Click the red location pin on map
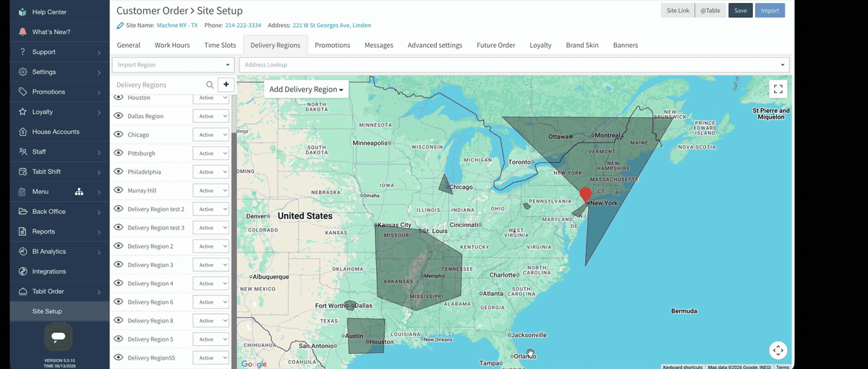This screenshot has width=868, height=369. pyautogui.click(x=585, y=195)
